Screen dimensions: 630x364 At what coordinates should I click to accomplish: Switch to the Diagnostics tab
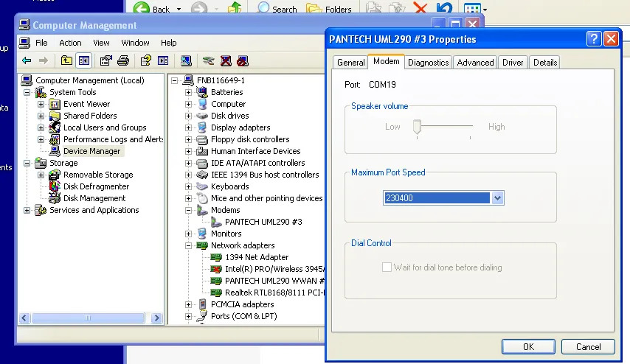click(428, 63)
